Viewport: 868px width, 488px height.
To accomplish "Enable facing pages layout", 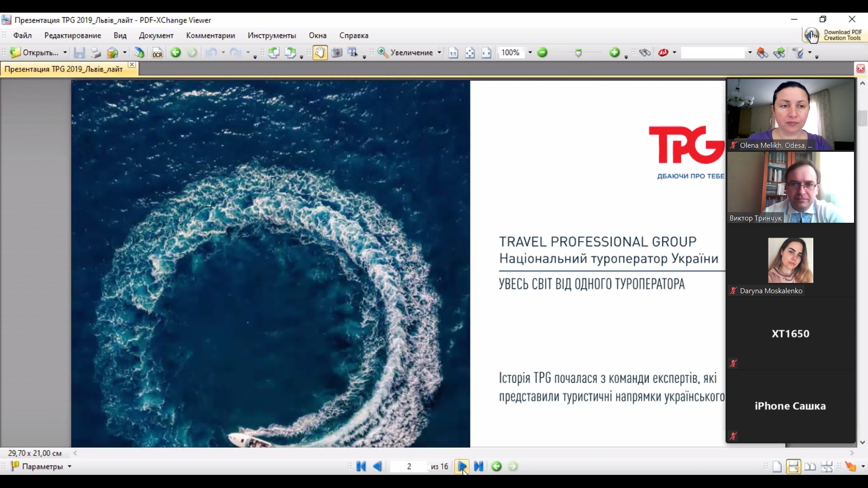I will click(810, 466).
